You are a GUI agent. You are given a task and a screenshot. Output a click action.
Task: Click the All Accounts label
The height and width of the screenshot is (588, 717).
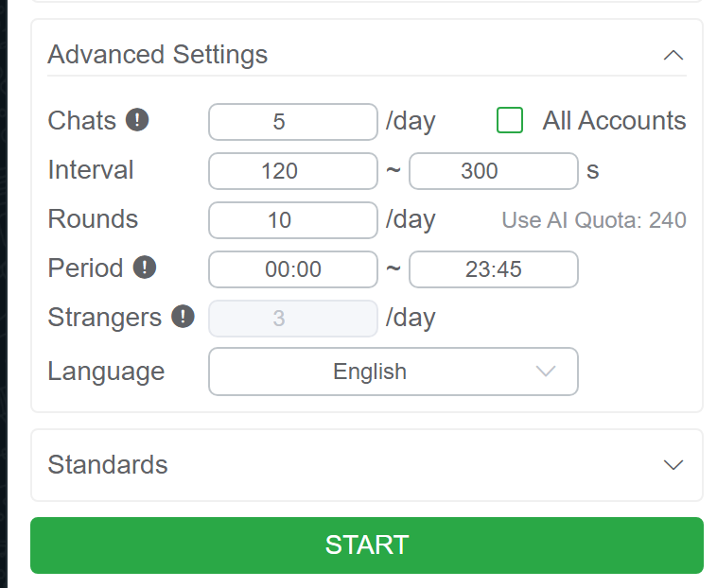614,121
